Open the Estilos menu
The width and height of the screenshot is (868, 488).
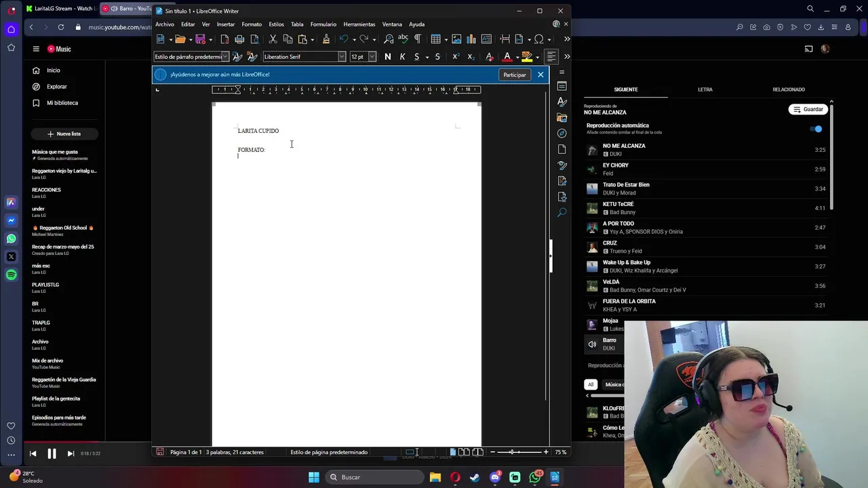(x=276, y=24)
